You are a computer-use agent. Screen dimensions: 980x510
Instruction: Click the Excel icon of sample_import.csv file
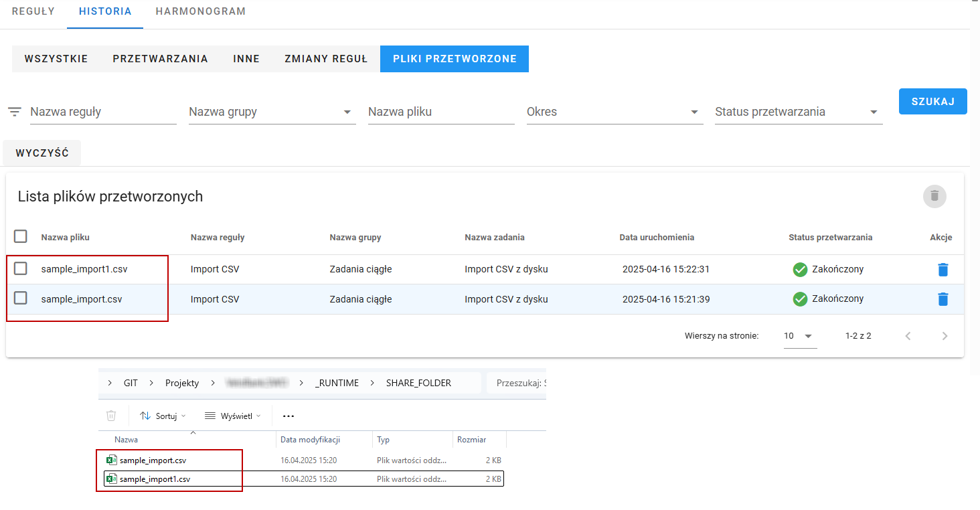pos(112,460)
